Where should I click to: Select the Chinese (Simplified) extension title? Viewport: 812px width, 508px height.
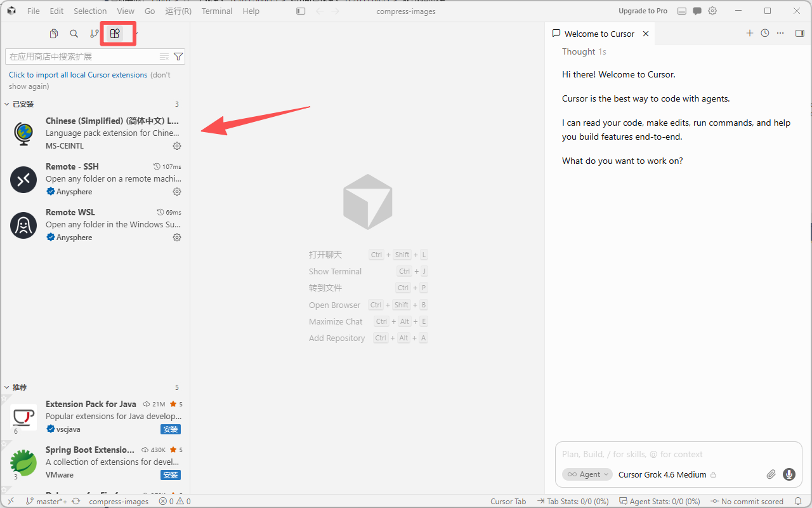(x=112, y=121)
